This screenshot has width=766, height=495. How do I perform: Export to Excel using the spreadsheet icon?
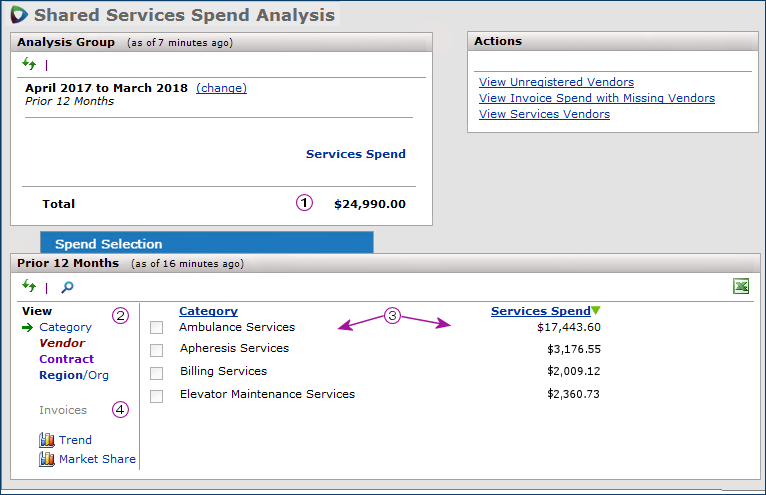tap(741, 287)
